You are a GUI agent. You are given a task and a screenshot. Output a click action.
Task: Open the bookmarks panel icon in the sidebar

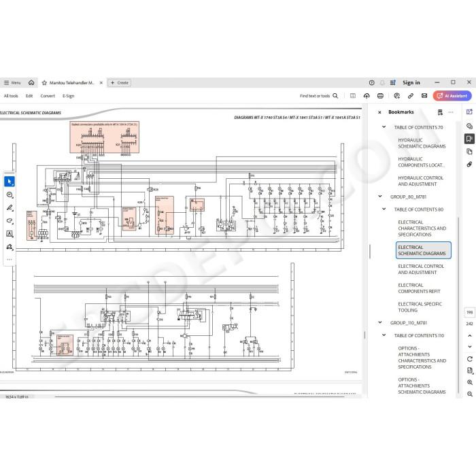(469, 139)
